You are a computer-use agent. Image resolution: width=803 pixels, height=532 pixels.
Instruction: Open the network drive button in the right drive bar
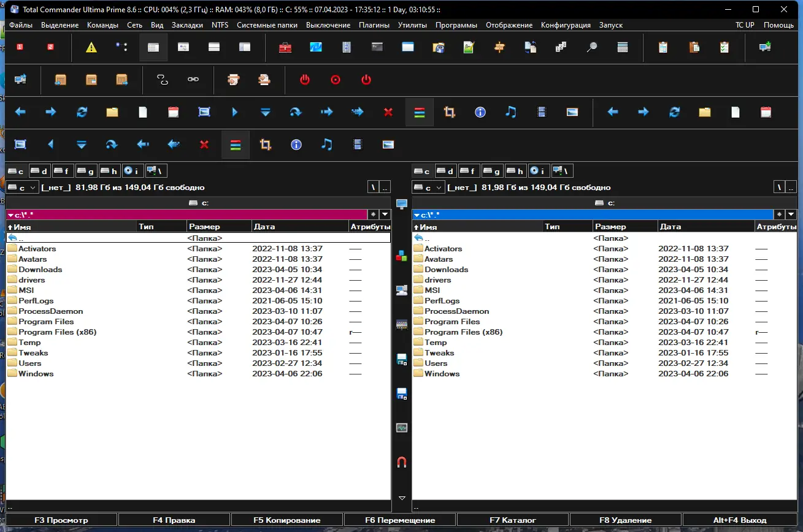point(563,171)
